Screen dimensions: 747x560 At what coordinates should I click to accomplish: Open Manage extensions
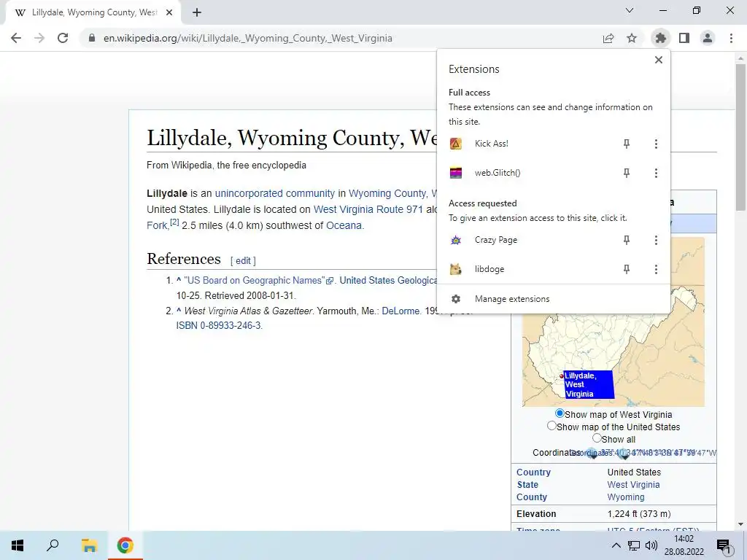click(554, 299)
